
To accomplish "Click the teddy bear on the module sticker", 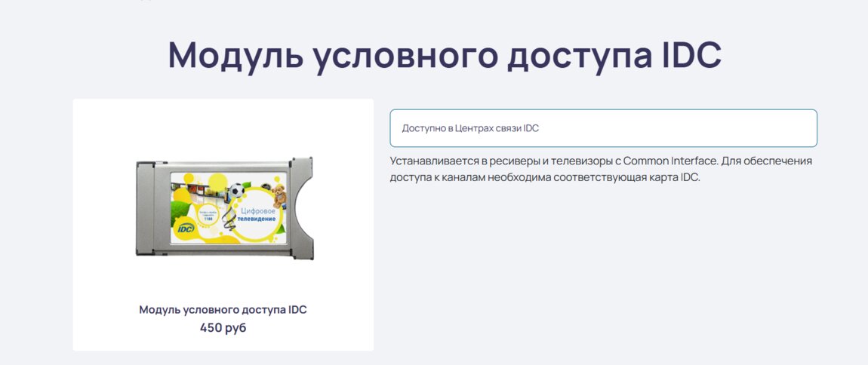I will [279, 196].
